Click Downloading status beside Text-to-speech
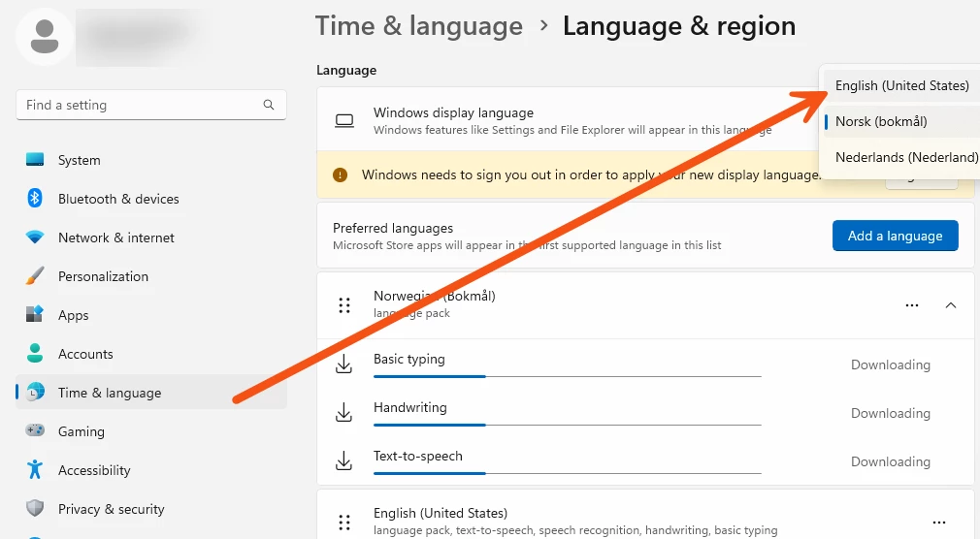980x539 pixels. [891, 461]
